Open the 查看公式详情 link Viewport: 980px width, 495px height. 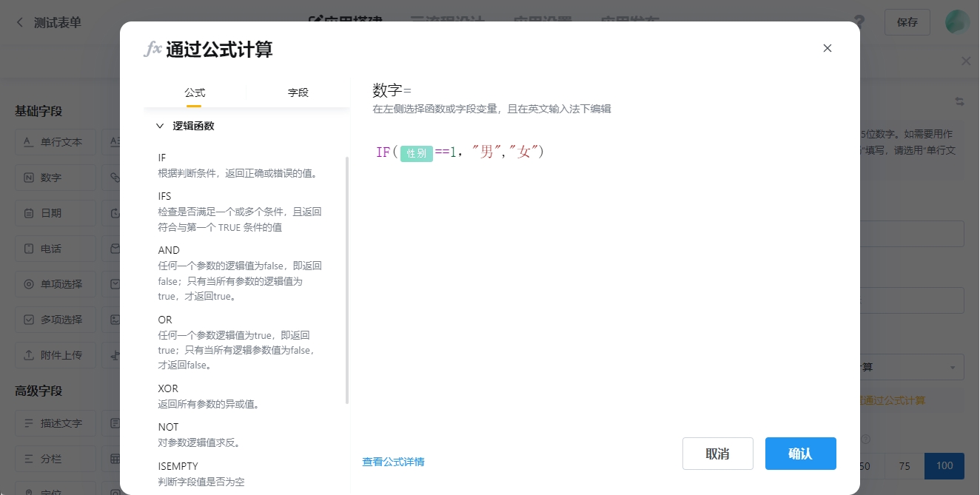(393, 462)
